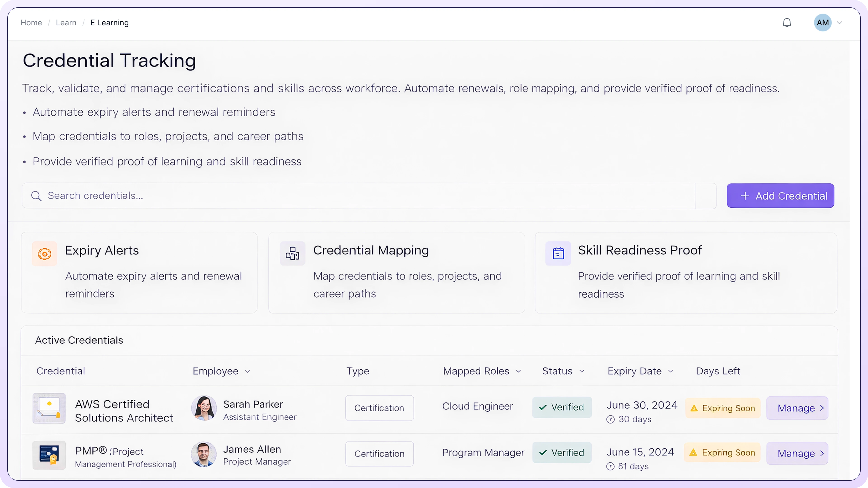The width and height of the screenshot is (868, 488).
Task: Sort by the Employee column dropdown
Action: coord(247,371)
